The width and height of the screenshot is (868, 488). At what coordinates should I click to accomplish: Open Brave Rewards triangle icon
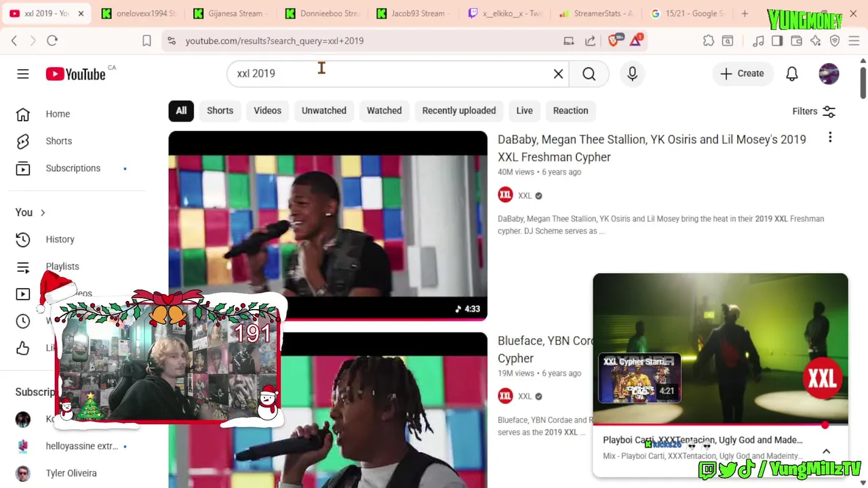(635, 41)
